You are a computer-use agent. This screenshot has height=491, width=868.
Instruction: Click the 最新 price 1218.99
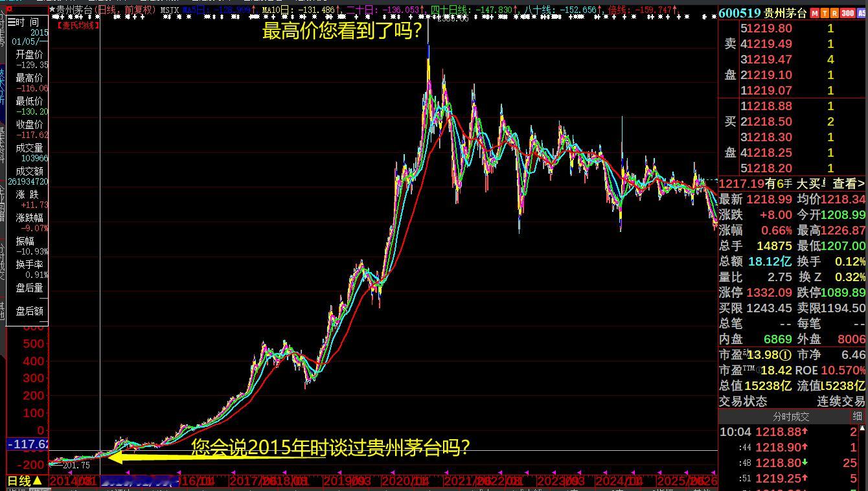[x=770, y=200]
